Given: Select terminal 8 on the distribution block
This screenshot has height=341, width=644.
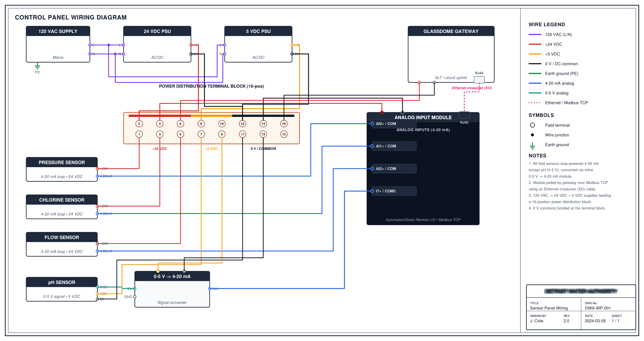Looking at the screenshot, I should tap(201, 124).
